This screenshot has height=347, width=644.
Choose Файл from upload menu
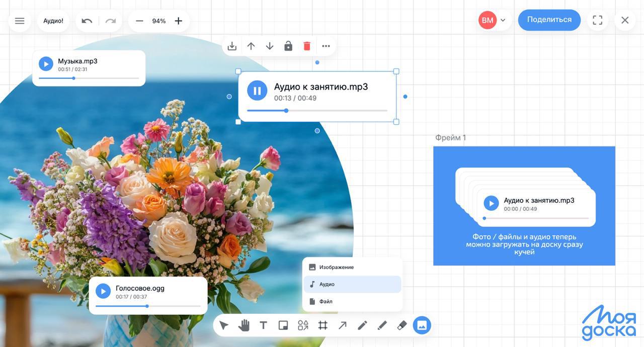tap(352, 301)
